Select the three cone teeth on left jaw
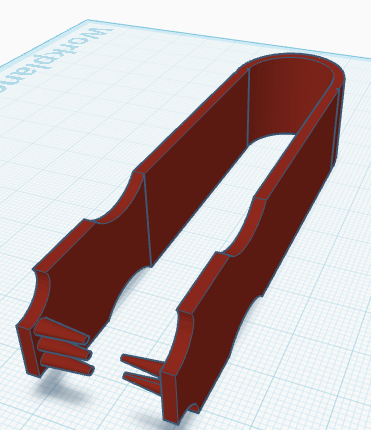Screen dimensions: 371x430 point(64,346)
